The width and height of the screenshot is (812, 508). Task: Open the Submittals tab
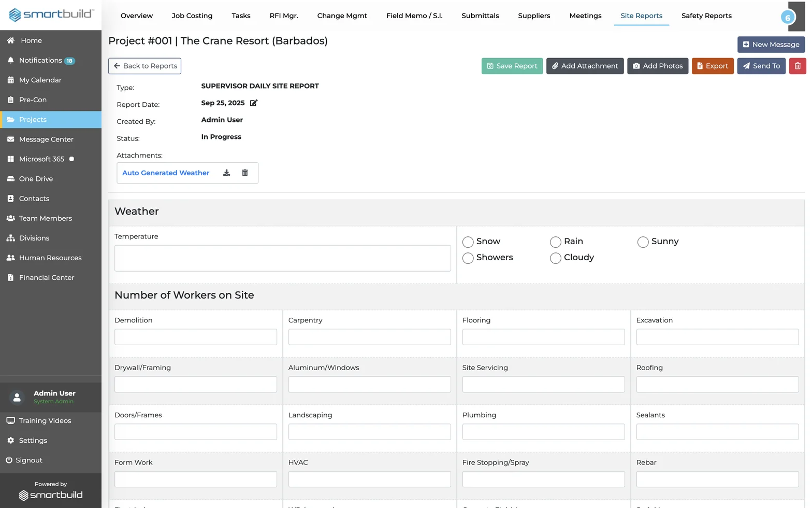click(480, 16)
